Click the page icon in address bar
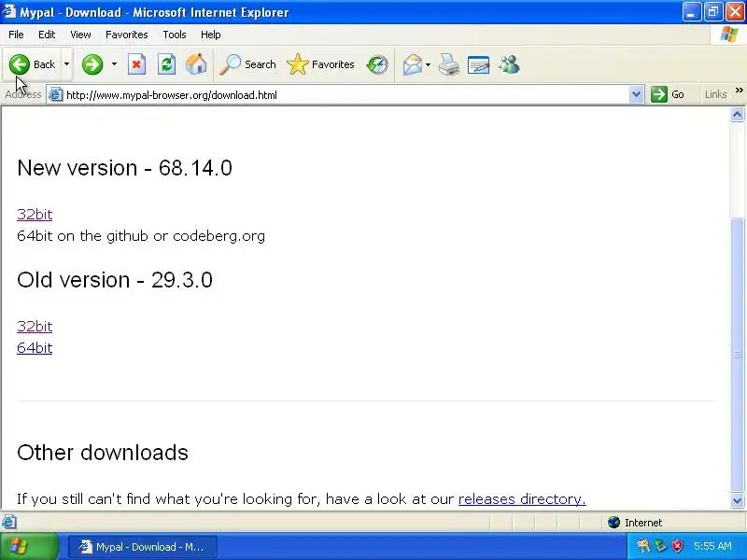The width and height of the screenshot is (747, 560). [56, 95]
